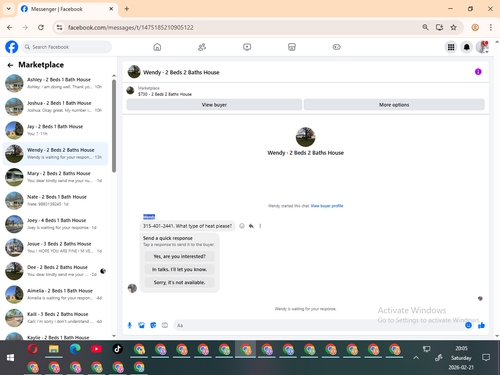This screenshot has height=375, width=500.
Task: Open YouTube from the taskbar
Action: [x=96, y=349]
